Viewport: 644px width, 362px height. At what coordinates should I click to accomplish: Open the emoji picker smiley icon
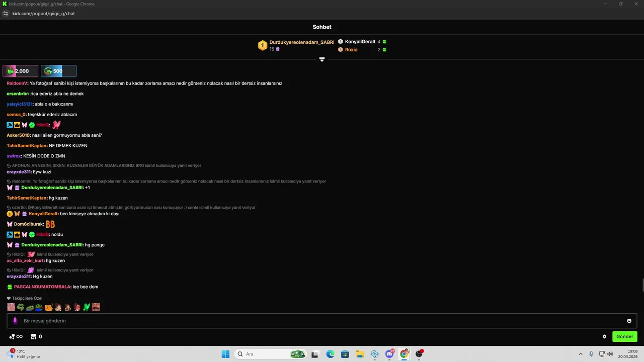pos(629,321)
